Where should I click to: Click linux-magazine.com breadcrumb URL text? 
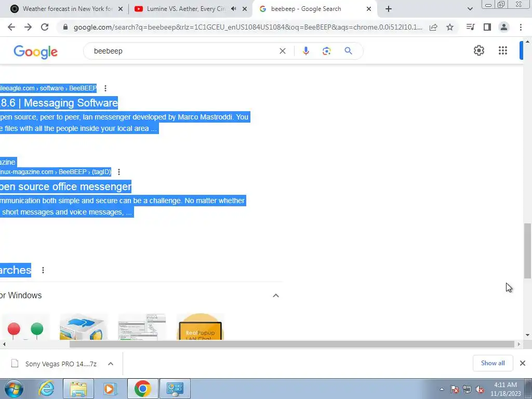tap(55, 171)
